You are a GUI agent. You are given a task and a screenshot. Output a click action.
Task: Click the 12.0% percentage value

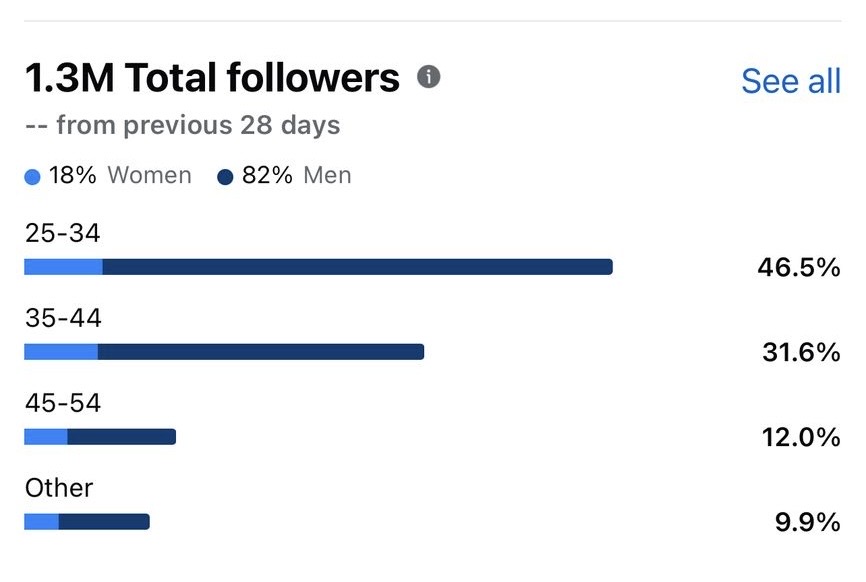coord(799,437)
